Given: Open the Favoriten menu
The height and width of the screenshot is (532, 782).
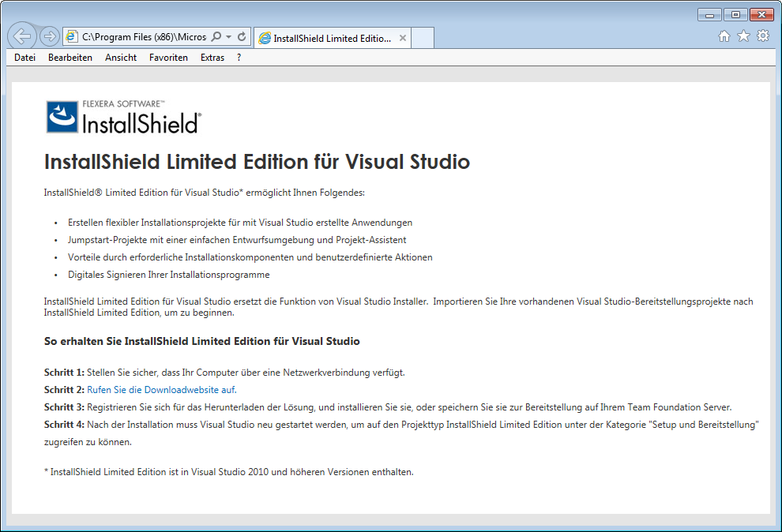Looking at the screenshot, I should [x=168, y=58].
